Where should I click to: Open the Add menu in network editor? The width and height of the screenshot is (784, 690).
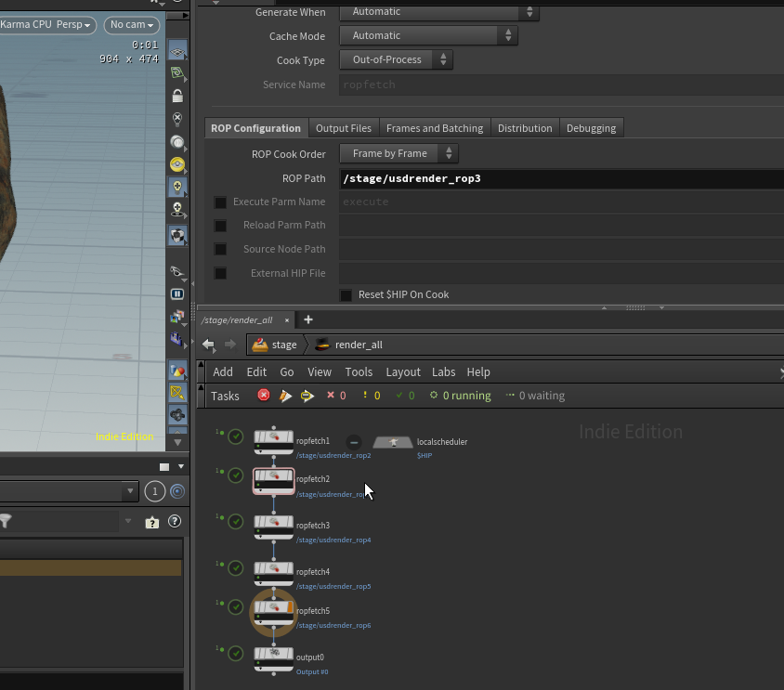click(x=223, y=372)
